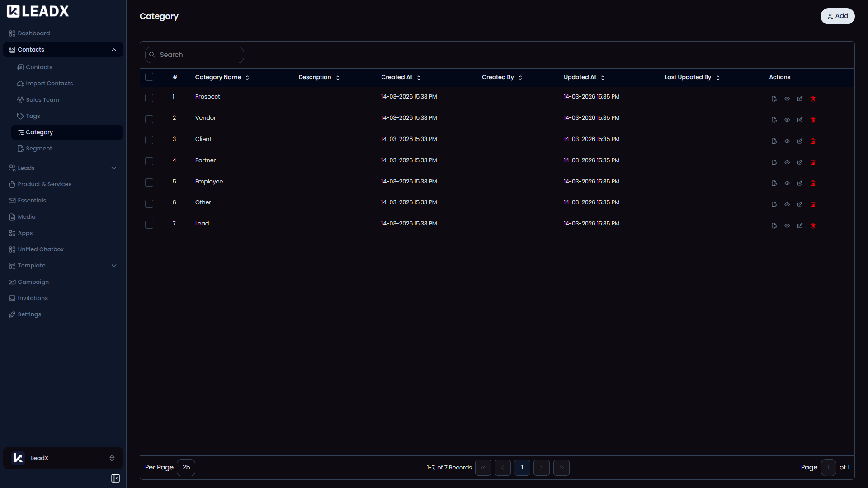
Task: Click the Add button
Action: pos(837,16)
